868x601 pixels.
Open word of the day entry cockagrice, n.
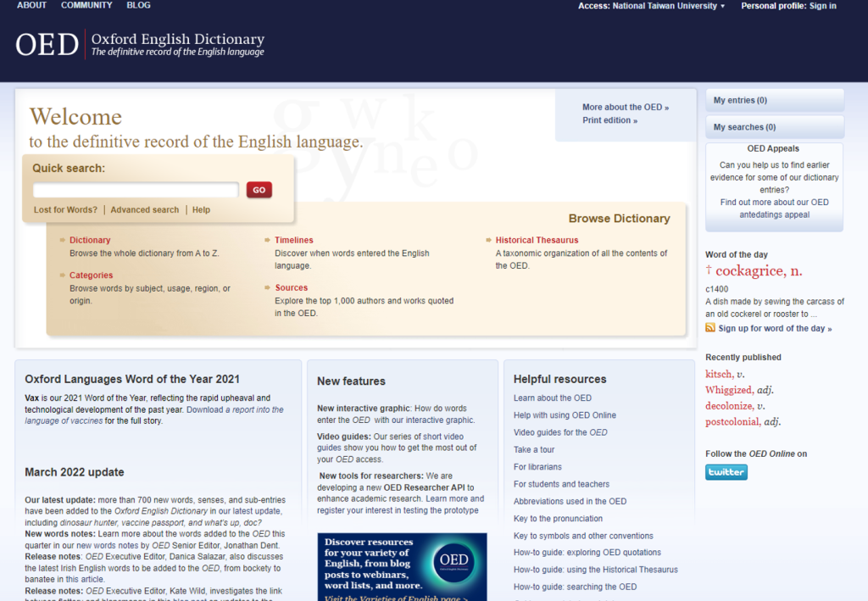759,270
